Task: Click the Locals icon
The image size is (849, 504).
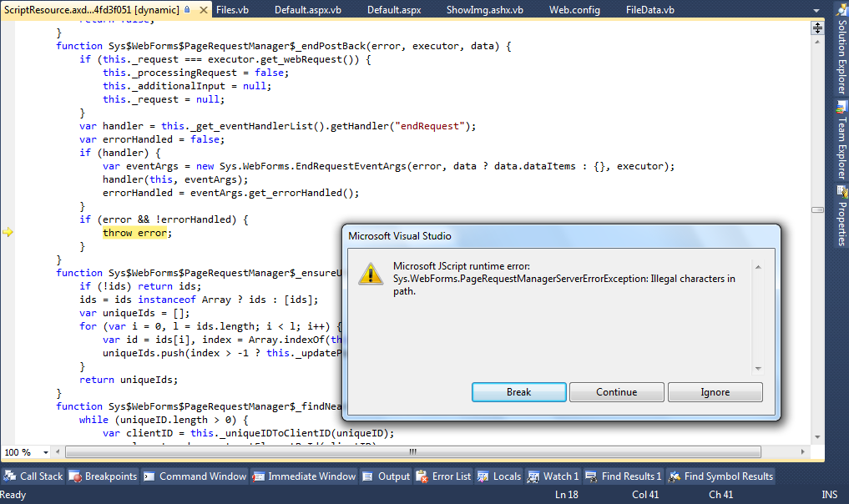Action: click(483, 476)
